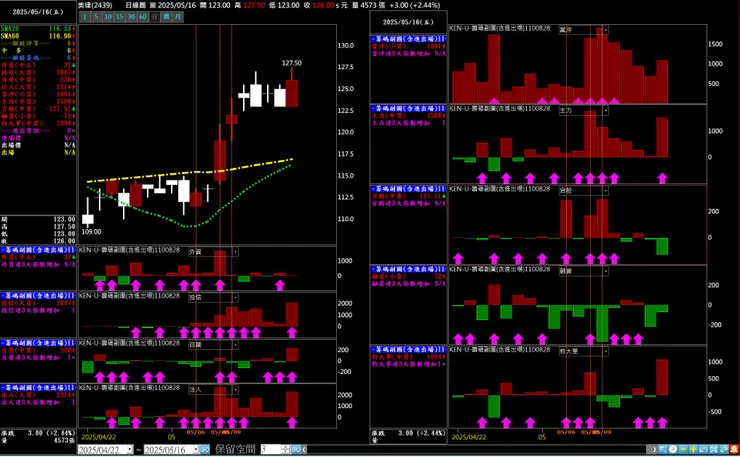Click the 保留空間 value input field

(x=271, y=449)
